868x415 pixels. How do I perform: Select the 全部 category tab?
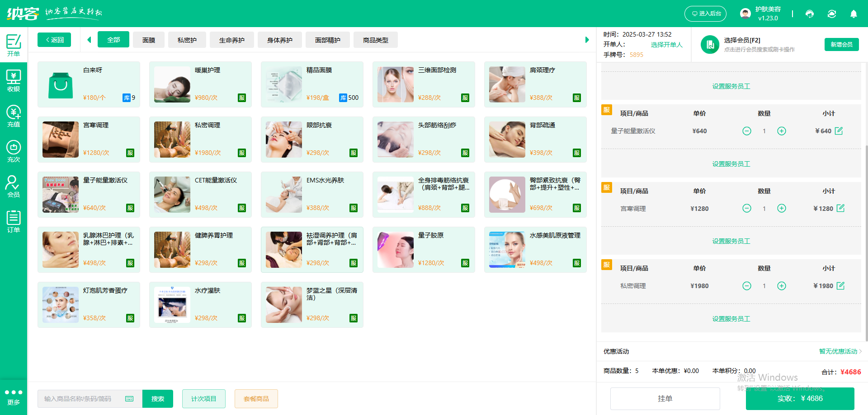click(x=113, y=40)
